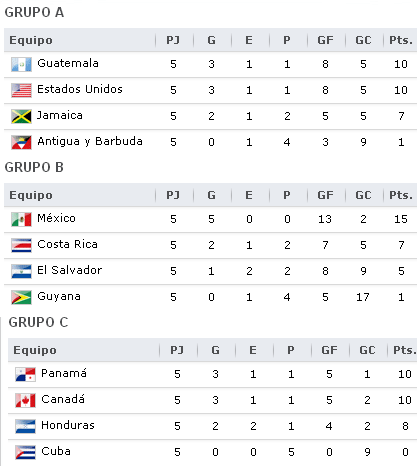The height and width of the screenshot is (468, 417).
Task: Select the Panamá flag icon
Action: [25, 374]
